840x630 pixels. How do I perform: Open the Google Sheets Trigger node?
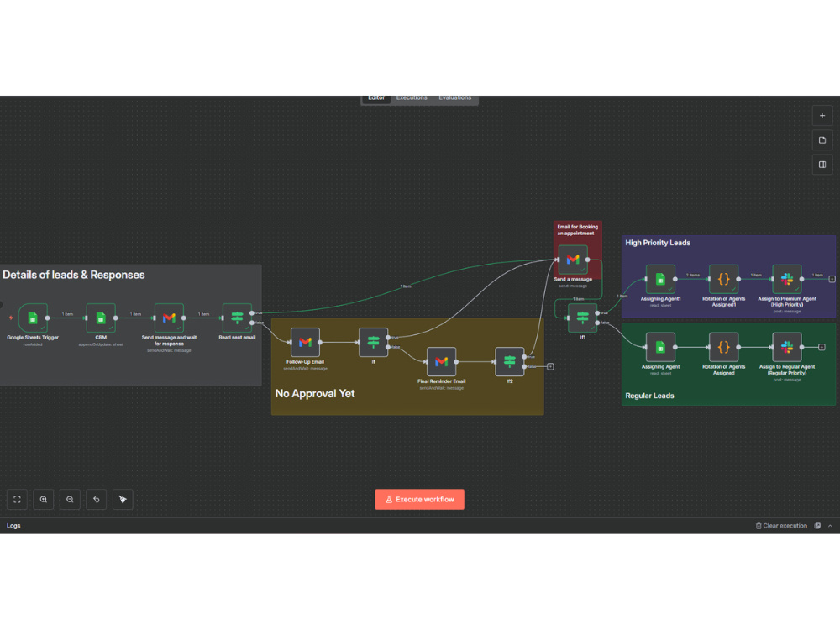coord(33,318)
